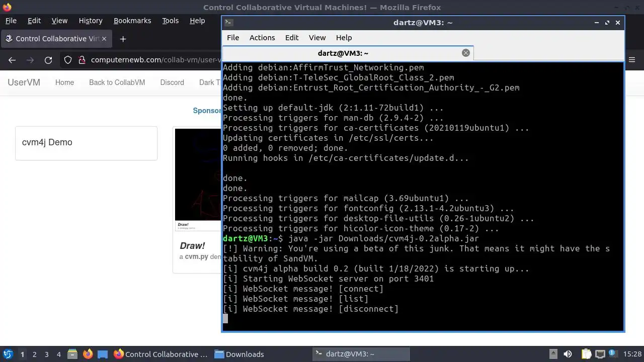Screen dimensions: 644x362
Task: Open a new Firefox tab
Action: tap(123, 39)
